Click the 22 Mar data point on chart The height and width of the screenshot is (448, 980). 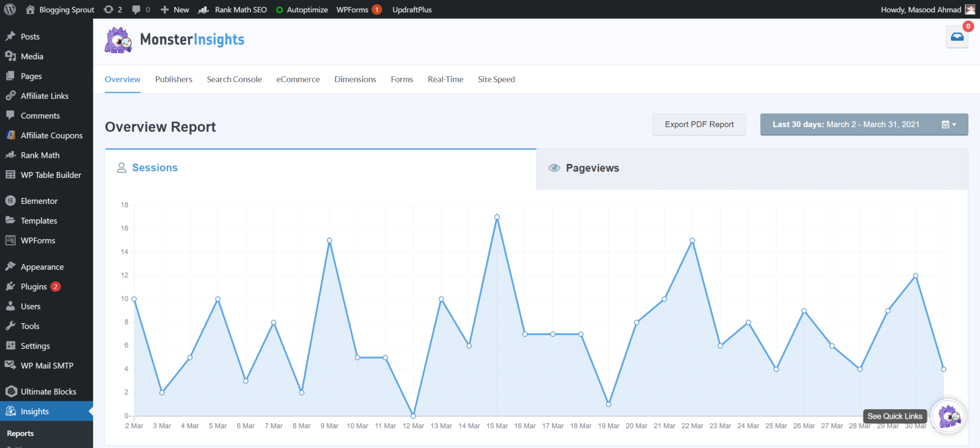click(692, 240)
